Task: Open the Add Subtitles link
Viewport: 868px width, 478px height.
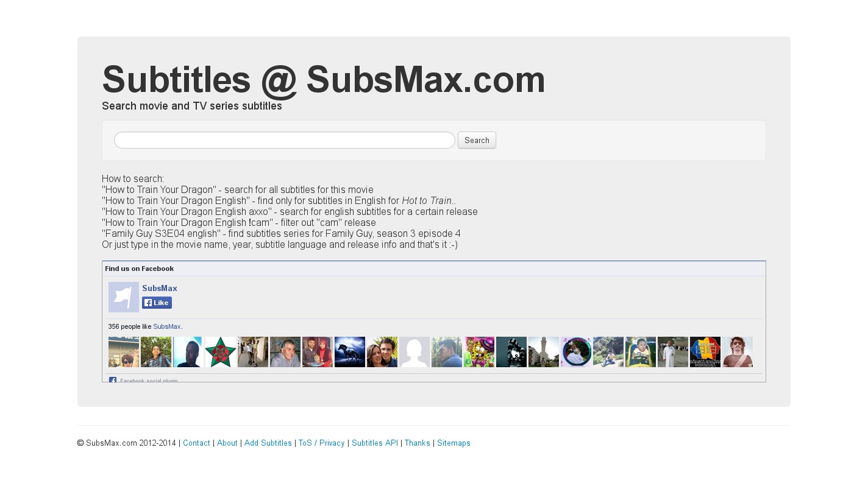Action: (x=268, y=443)
